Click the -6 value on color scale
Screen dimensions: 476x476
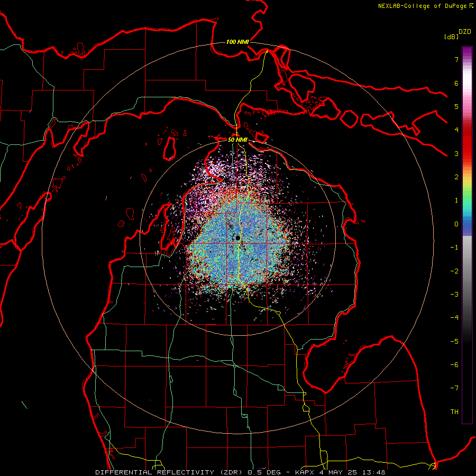point(454,365)
